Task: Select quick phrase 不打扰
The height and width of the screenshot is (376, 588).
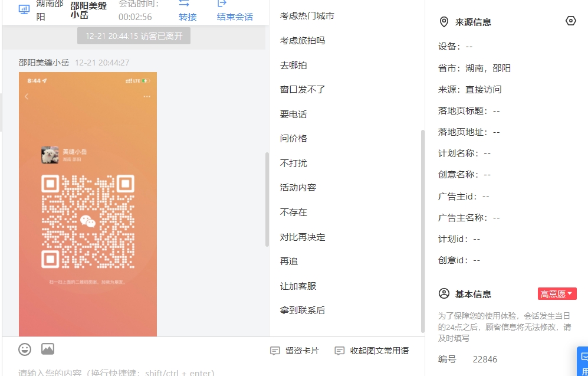Action: click(294, 164)
